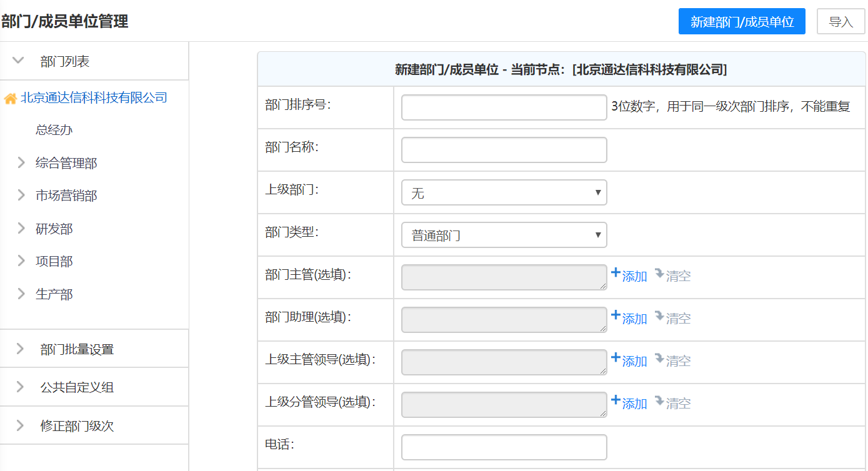Click the clear icon for 上级主管领导
This screenshot has width=868, height=471.
[x=659, y=359]
